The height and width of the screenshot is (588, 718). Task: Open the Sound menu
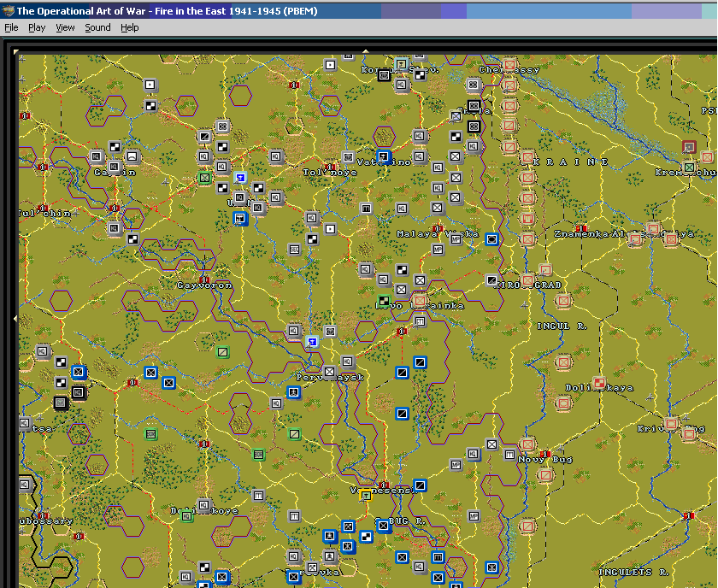coord(97,27)
